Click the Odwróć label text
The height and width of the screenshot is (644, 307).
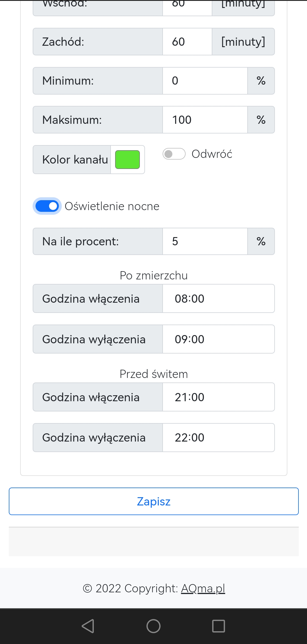pos(212,154)
